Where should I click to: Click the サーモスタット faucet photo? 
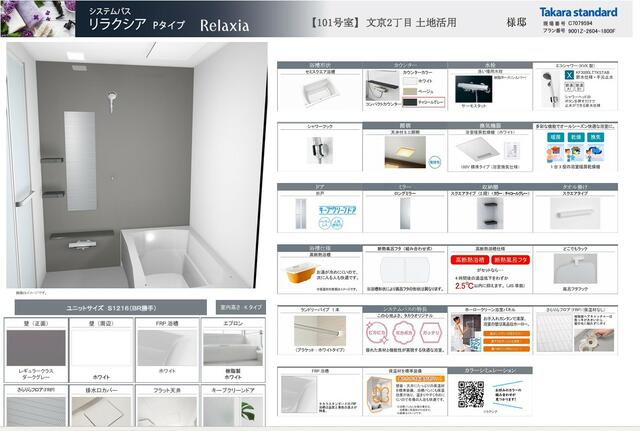click(473, 89)
